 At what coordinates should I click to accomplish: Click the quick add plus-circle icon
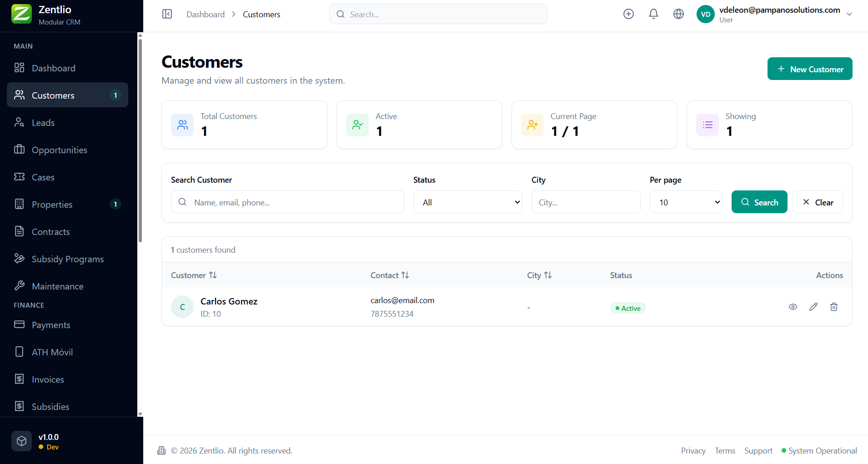(x=628, y=14)
